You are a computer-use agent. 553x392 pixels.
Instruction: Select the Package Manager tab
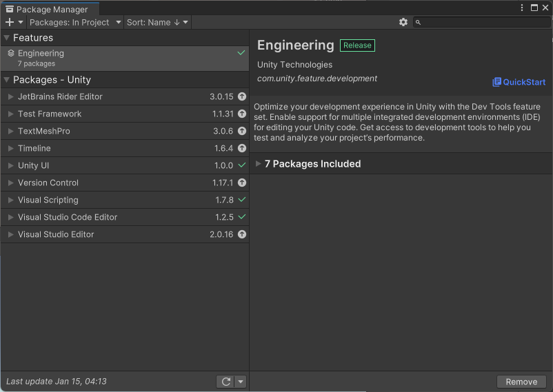coord(50,9)
